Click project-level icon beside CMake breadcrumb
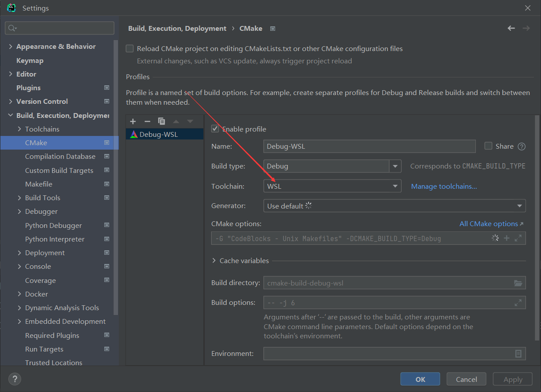The height and width of the screenshot is (392, 541). tap(272, 29)
